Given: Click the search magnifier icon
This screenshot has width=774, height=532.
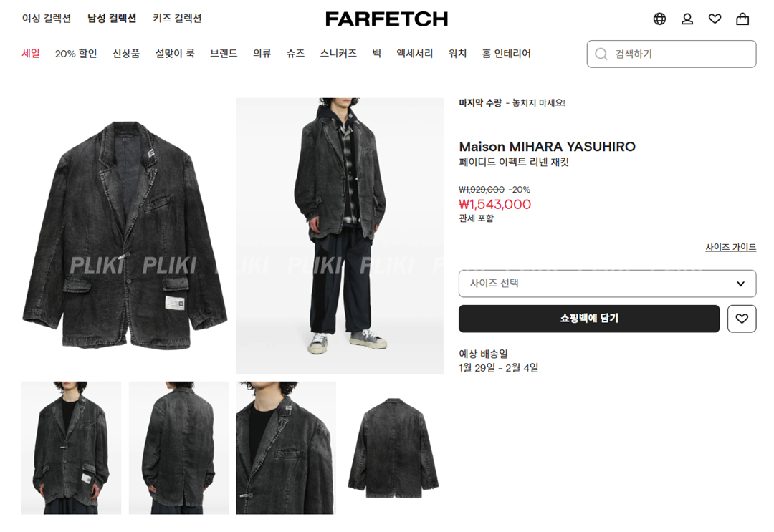Looking at the screenshot, I should coord(601,54).
